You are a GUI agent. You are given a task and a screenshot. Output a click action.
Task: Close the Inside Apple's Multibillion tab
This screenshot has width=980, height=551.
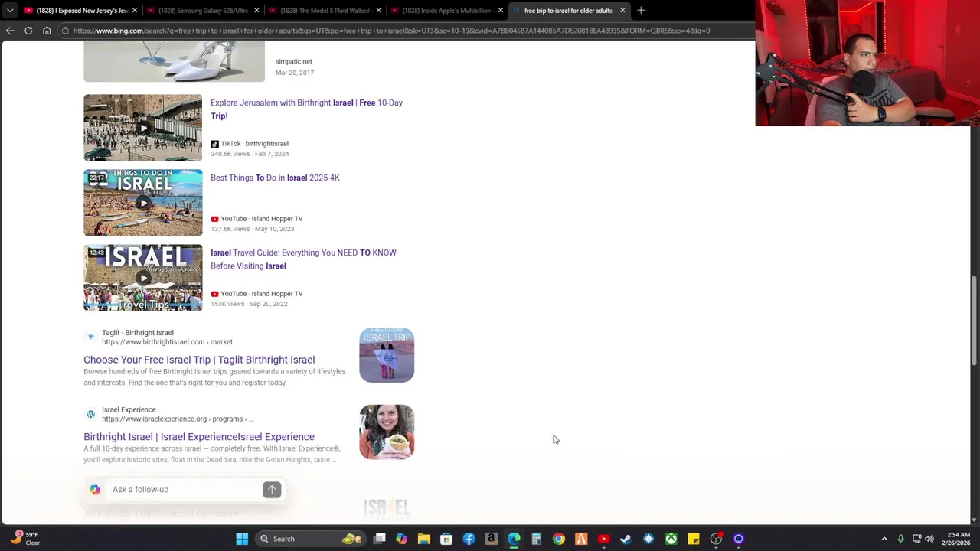coord(500,11)
